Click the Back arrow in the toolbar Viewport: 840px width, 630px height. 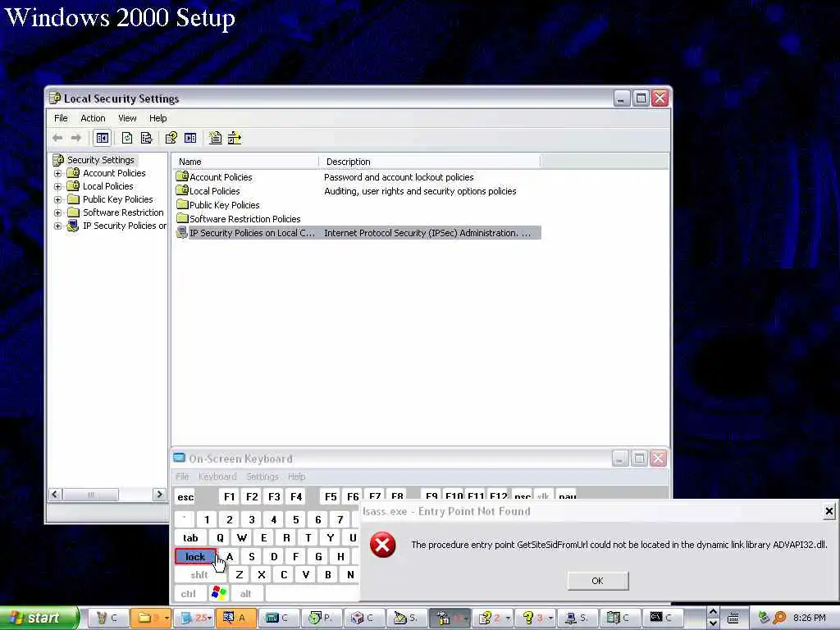point(57,138)
